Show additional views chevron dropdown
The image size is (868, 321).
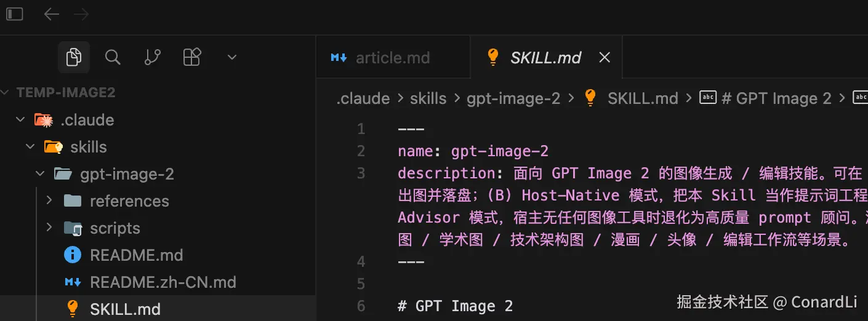click(232, 57)
